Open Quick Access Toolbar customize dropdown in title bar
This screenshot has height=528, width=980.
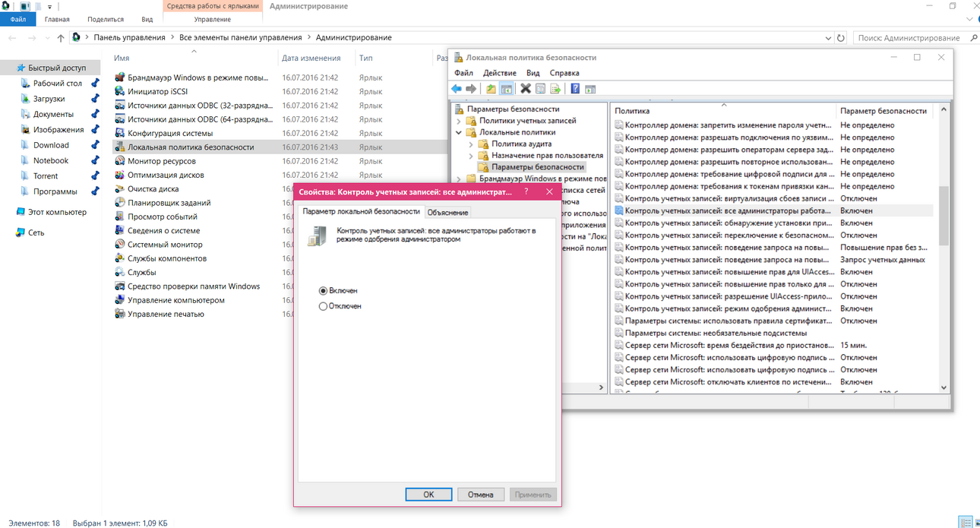49,7
